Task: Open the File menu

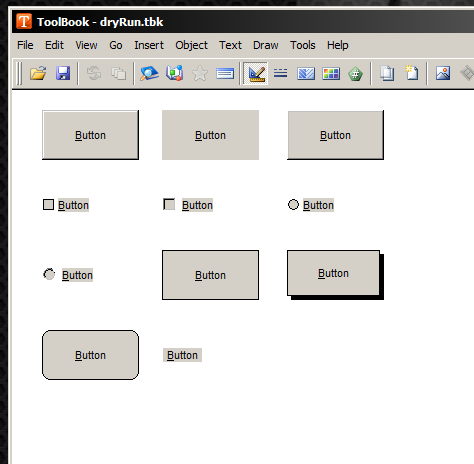Action: 25,45
